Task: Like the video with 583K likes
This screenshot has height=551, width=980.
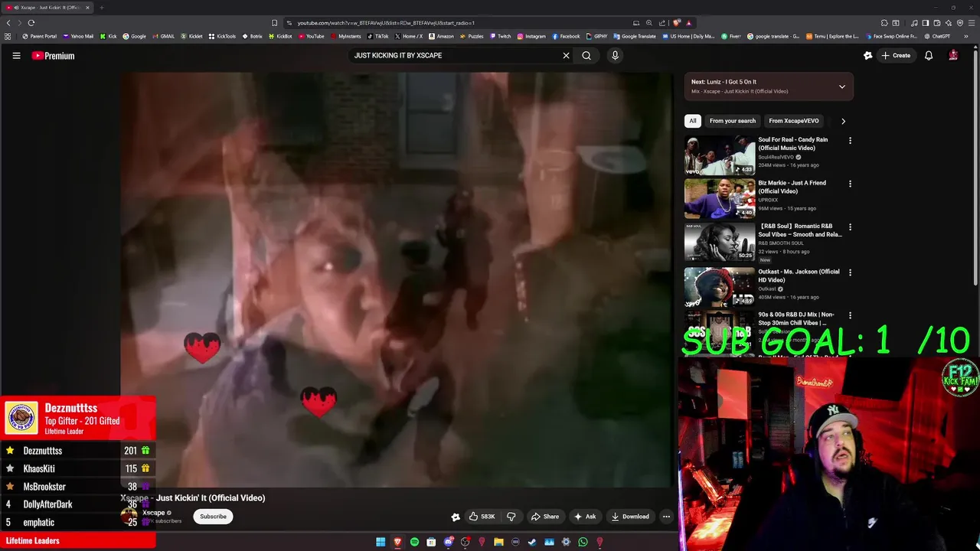Action: [482, 517]
